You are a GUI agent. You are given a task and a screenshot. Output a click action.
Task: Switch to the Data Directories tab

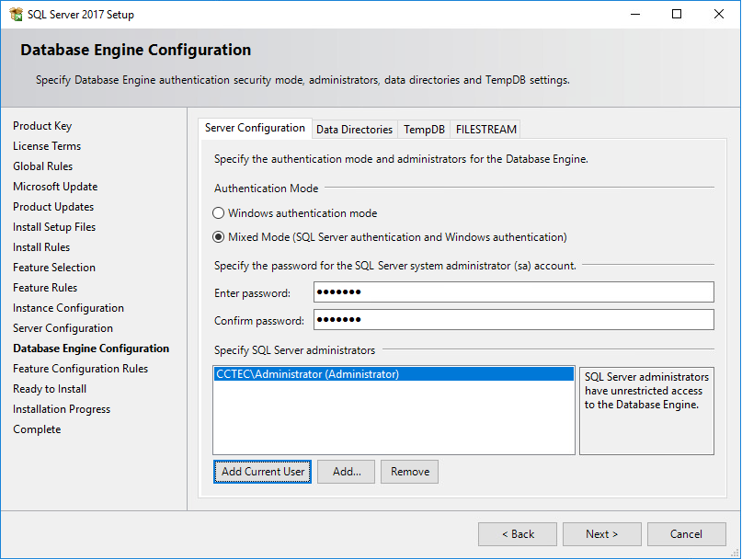pyautogui.click(x=354, y=129)
